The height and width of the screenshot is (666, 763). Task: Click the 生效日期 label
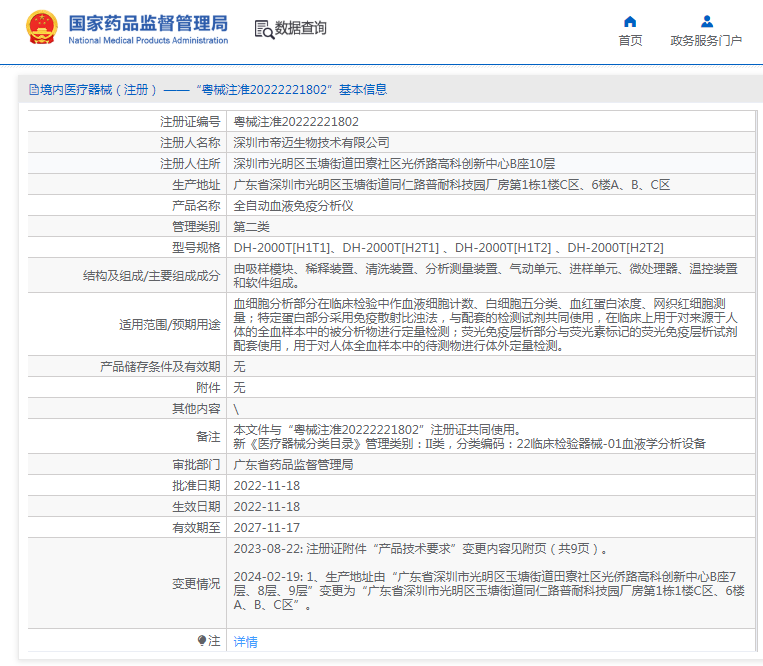pyautogui.click(x=196, y=506)
